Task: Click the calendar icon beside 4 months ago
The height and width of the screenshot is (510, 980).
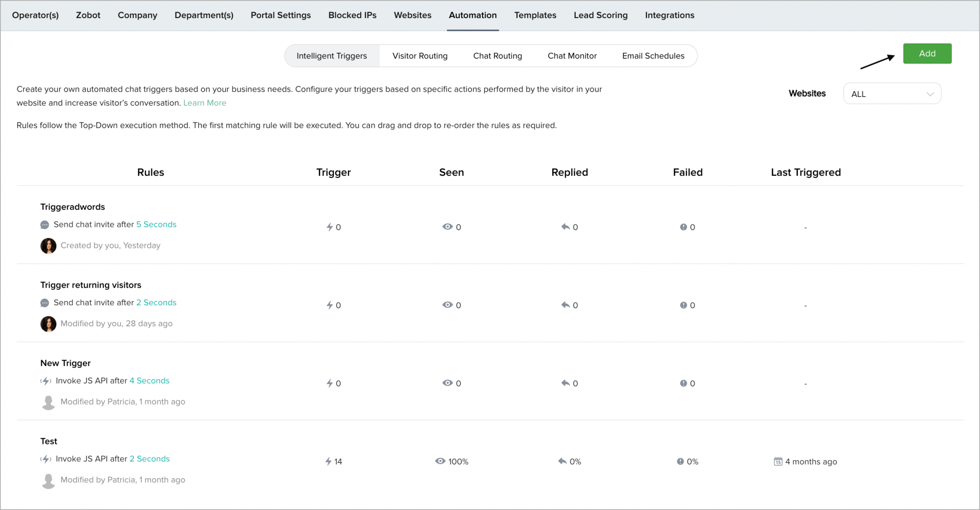Action: (778, 461)
